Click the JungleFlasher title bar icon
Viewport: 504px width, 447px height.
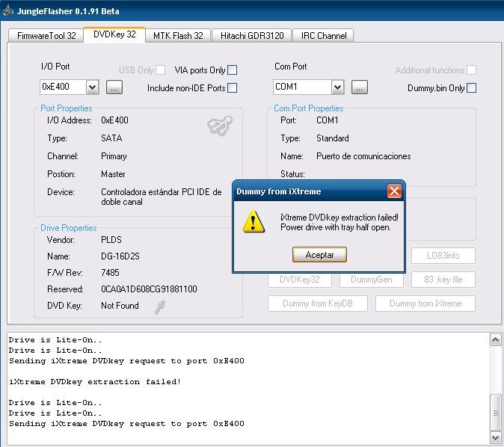9,11
